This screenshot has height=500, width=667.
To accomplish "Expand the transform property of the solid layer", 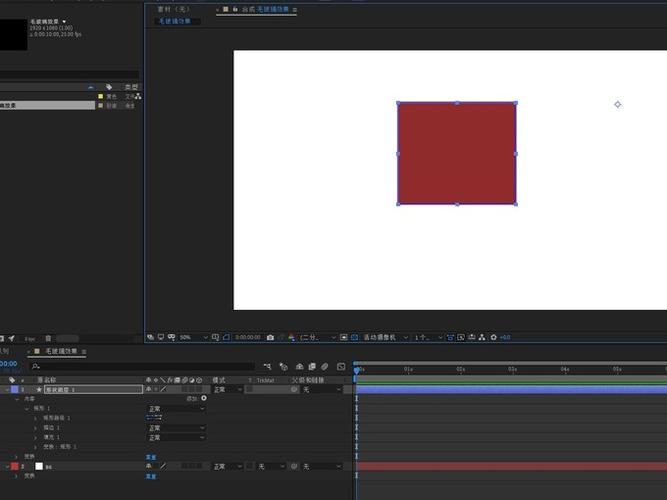I will pos(17,476).
